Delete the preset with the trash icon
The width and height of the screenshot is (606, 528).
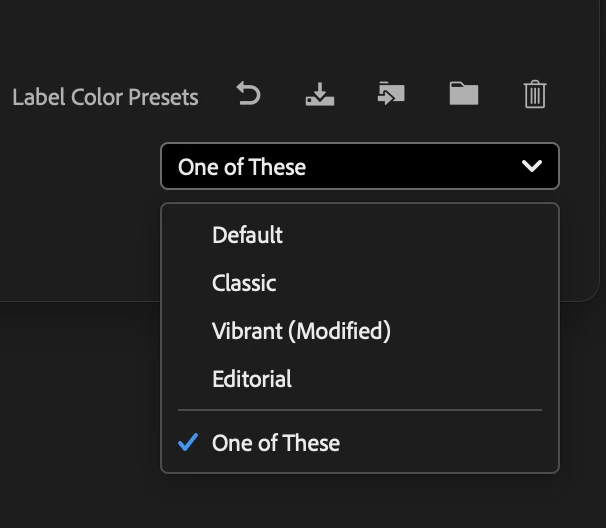coord(535,95)
